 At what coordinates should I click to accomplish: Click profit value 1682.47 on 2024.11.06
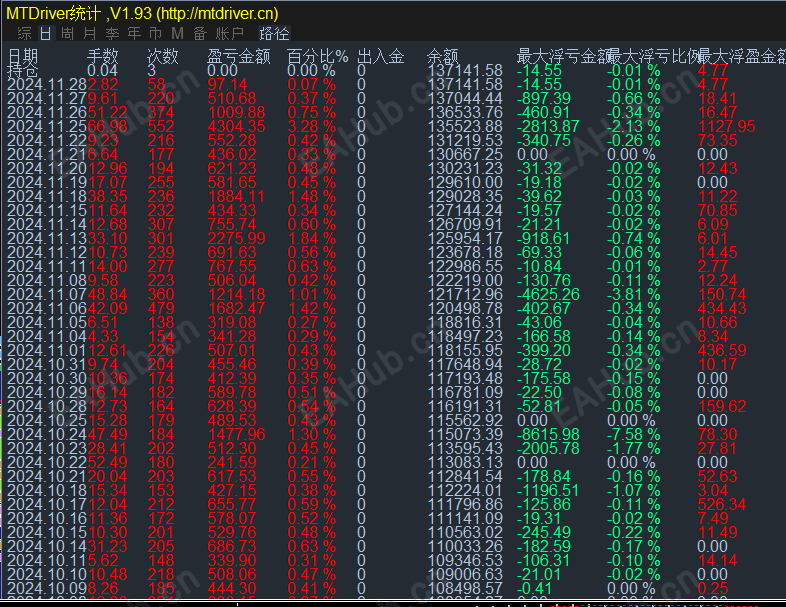pos(236,309)
